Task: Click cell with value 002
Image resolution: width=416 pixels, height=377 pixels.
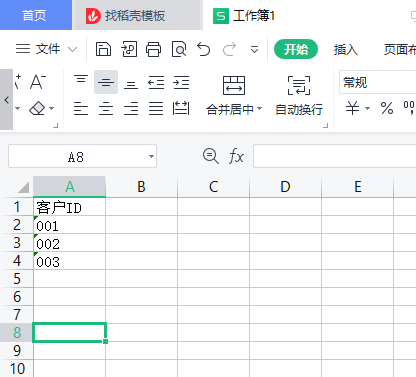Action: [x=69, y=243]
